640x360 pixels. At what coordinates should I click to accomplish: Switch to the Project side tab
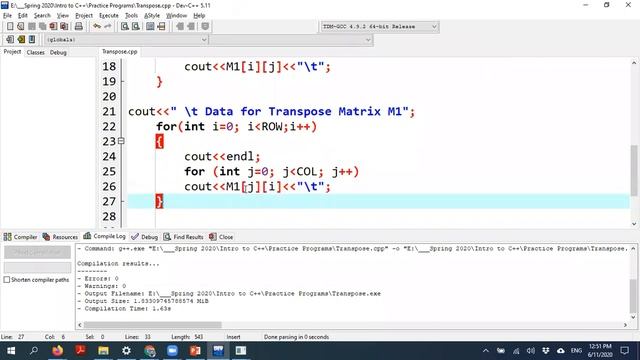coord(12,52)
